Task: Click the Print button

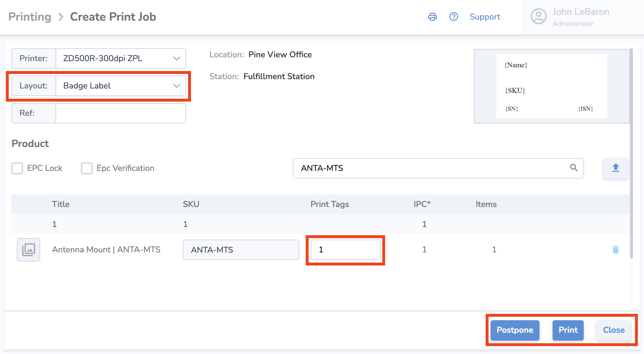Action: click(x=568, y=330)
